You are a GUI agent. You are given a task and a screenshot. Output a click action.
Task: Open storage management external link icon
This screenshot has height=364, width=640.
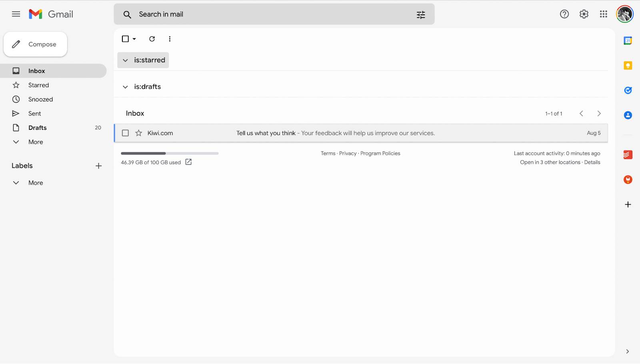tap(188, 162)
